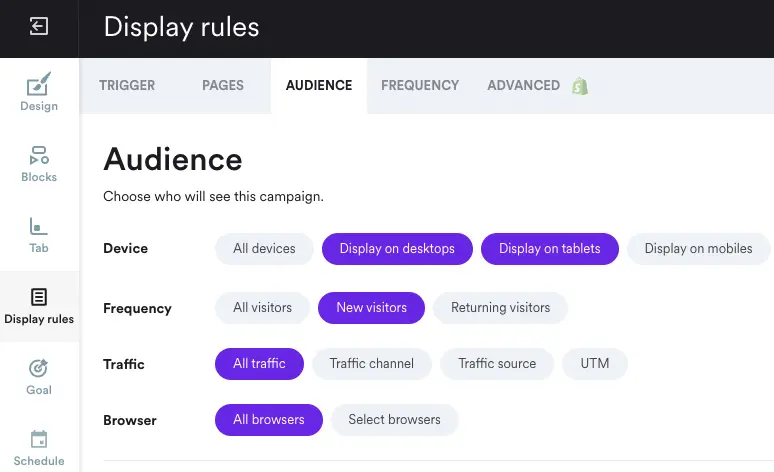
Task: Click the Shopify bag icon beside Advanced
Action: (x=580, y=86)
